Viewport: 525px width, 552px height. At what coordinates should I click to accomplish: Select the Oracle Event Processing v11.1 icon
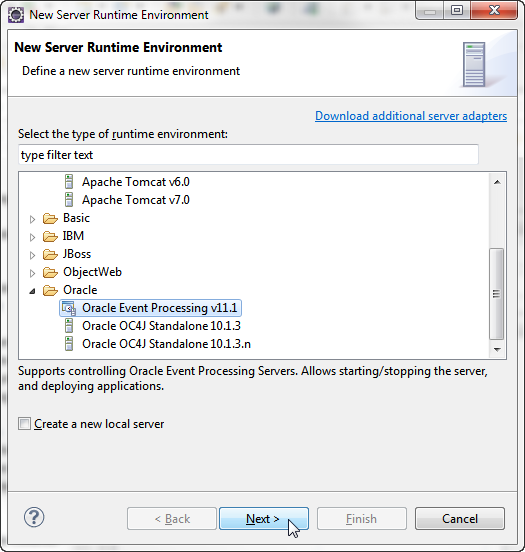[x=69, y=308]
